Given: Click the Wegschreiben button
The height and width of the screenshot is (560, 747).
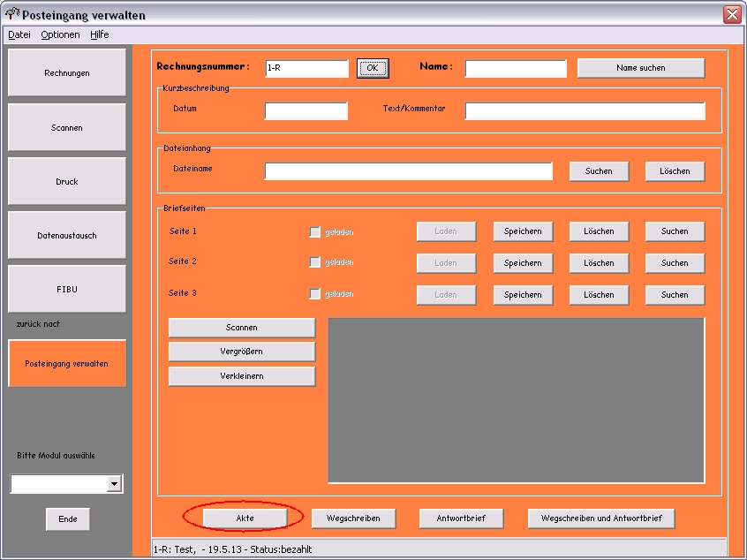Looking at the screenshot, I should [353, 518].
